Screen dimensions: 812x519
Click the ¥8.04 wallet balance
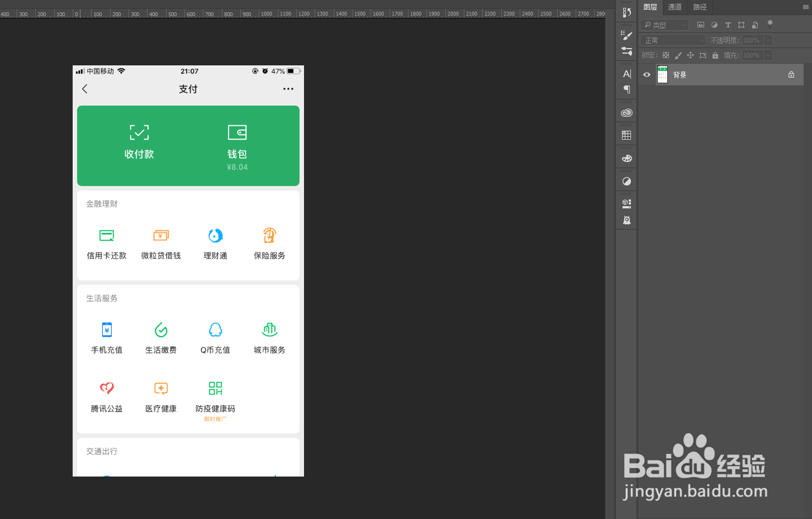click(237, 167)
